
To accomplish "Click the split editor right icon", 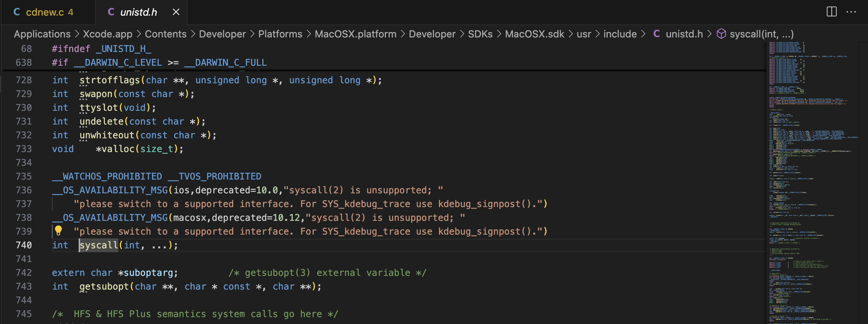I will 831,12.
